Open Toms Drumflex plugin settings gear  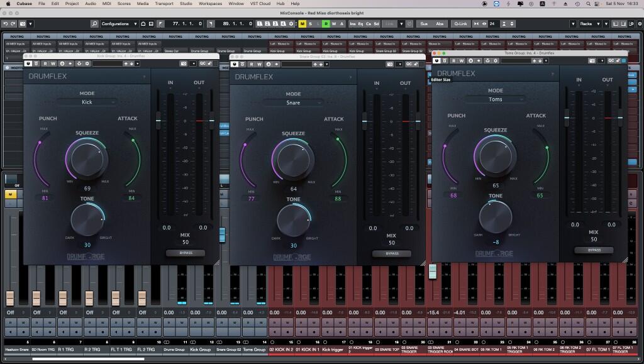(496, 61)
